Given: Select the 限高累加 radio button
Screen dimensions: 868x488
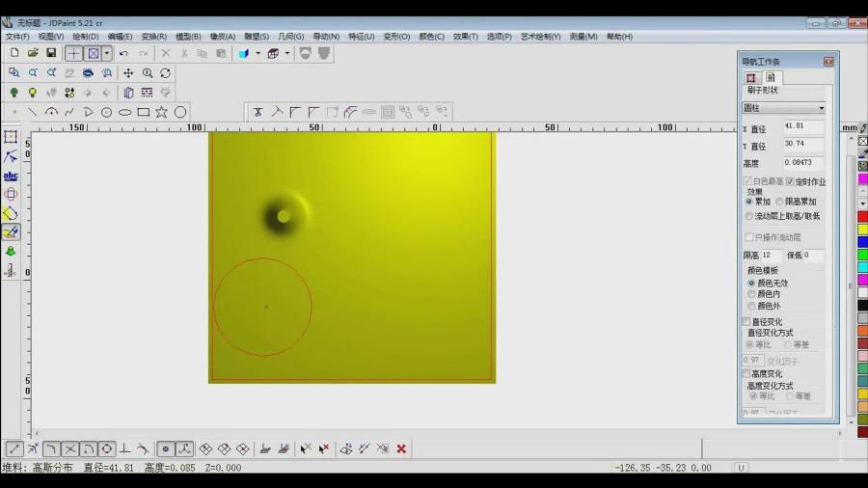Looking at the screenshot, I should click(x=779, y=202).
